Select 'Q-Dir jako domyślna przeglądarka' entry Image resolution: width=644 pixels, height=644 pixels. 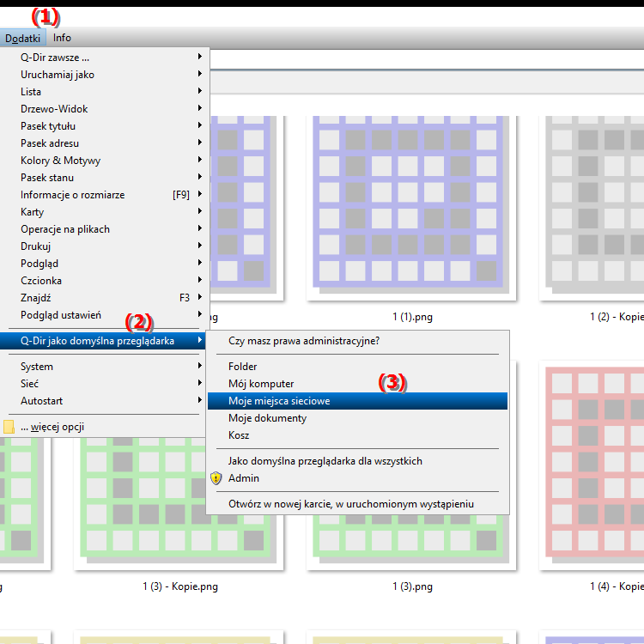[x=103, y=341]
